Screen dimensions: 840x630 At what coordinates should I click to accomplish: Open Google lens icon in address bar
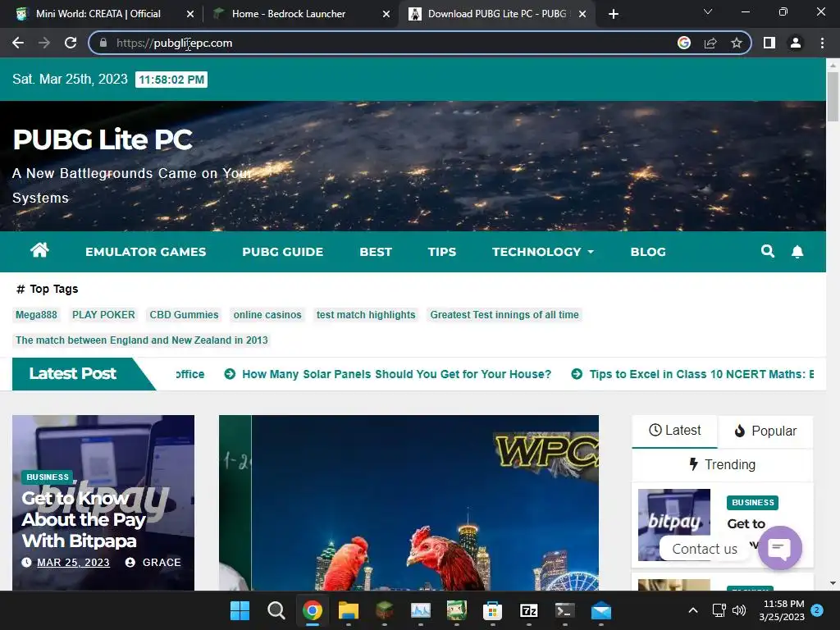tap(684, 43)
